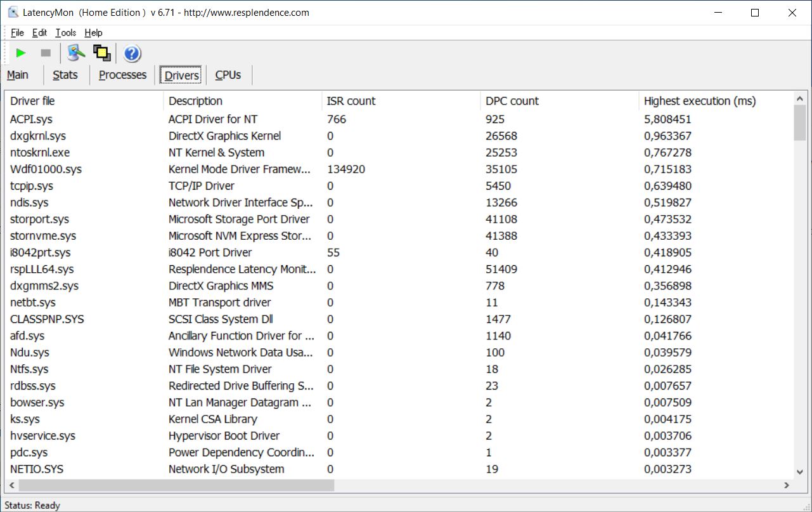
Task: Go to the CPUs tab
Action: pyautogui.click(x=228, y=75)
